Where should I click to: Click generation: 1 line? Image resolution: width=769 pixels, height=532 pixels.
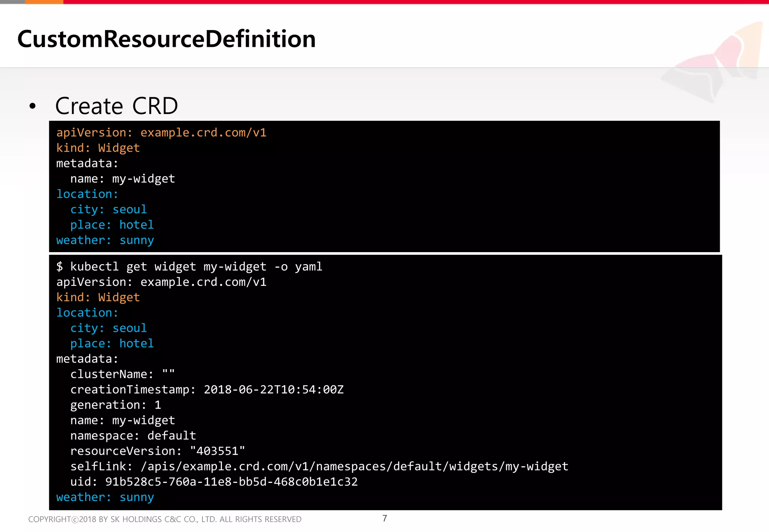116,405
